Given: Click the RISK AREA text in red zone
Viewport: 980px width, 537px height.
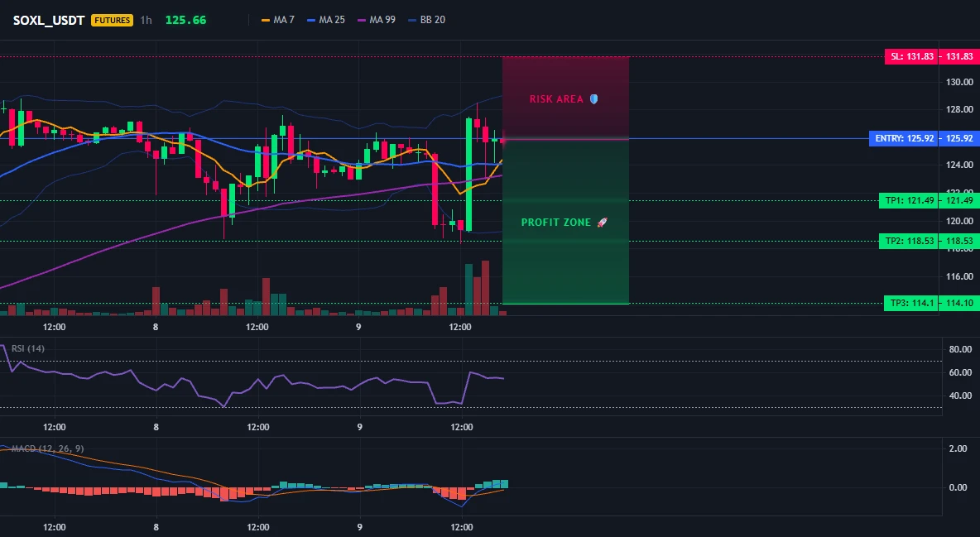Looking at the screenshot, I should pos(556,99).
